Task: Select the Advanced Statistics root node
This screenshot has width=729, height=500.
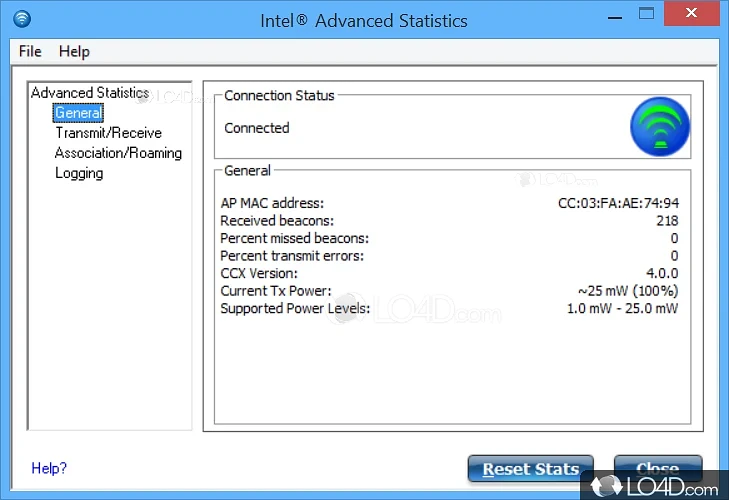Action: pos(90,93)
